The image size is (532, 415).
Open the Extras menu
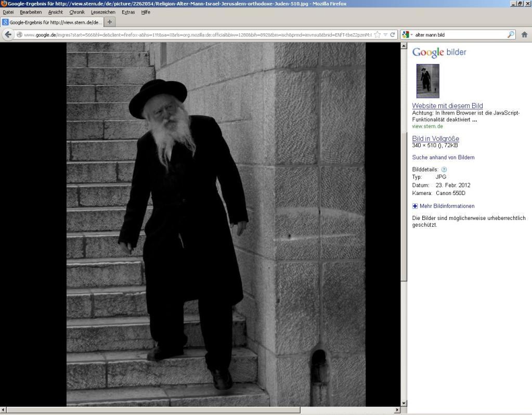128,12
